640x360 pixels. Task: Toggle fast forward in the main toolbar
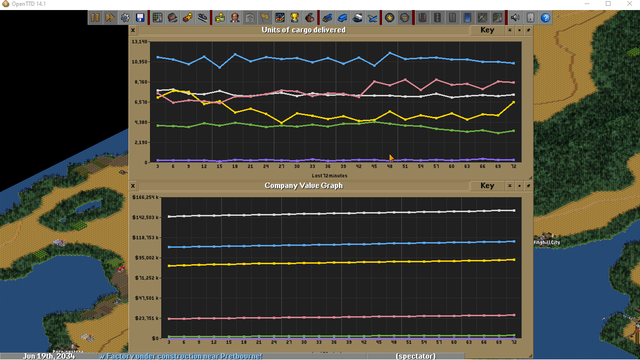click(110, 18)
